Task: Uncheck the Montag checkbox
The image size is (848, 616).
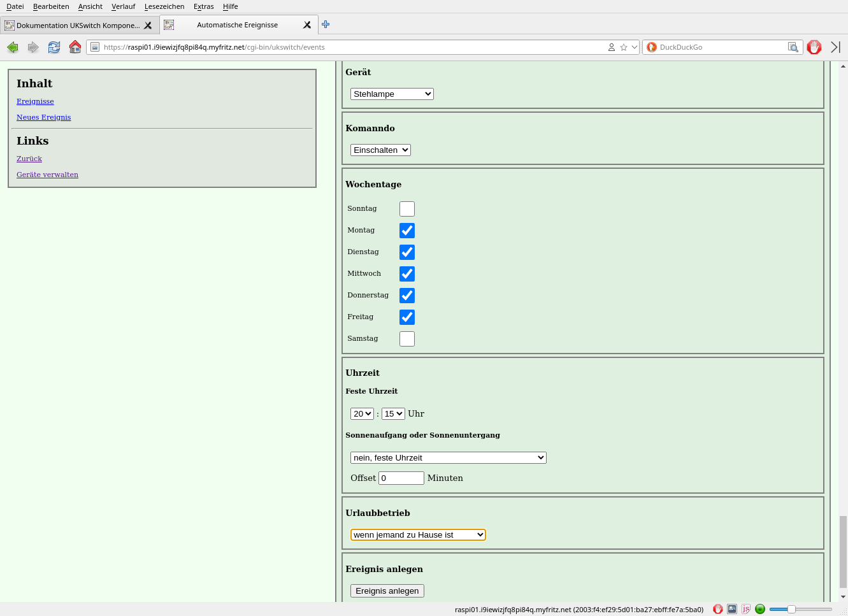Action: 406,231
